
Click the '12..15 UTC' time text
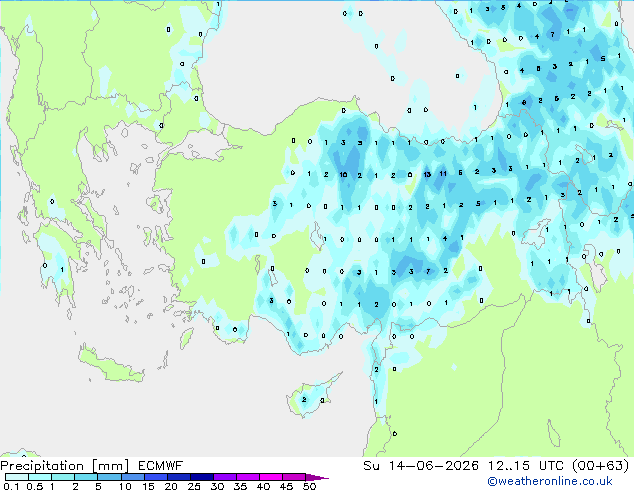click(x=526, y=466)
